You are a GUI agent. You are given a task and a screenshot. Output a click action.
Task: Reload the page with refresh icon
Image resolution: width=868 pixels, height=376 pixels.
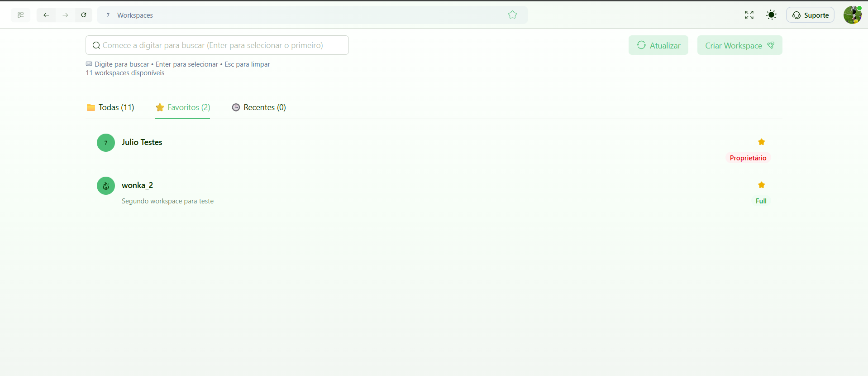tap(84, 15)
